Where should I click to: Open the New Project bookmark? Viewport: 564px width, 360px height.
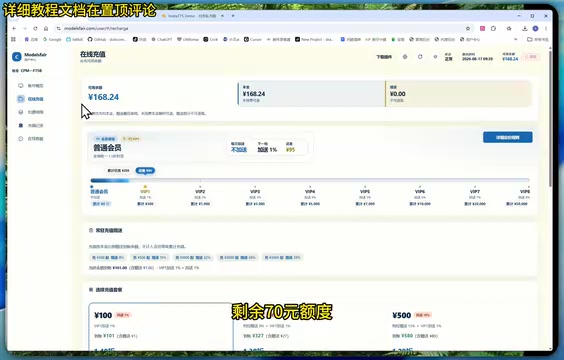(x=314, y=39)
